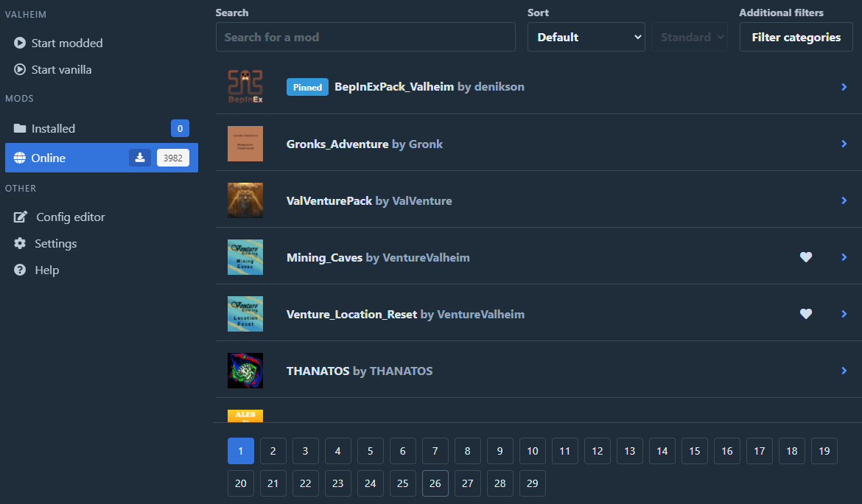
Task: Click the THANATOS mod title
Action: [318, 371]
